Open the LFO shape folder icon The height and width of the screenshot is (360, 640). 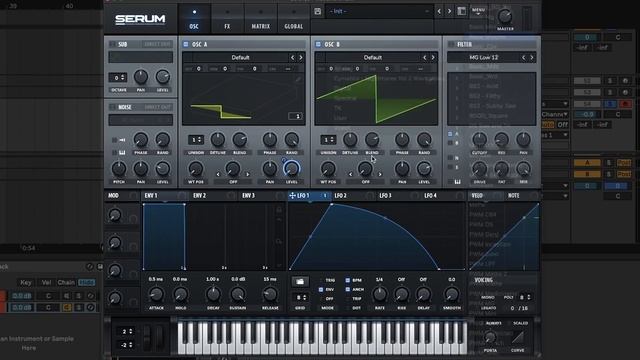click(x=300, y=282)
